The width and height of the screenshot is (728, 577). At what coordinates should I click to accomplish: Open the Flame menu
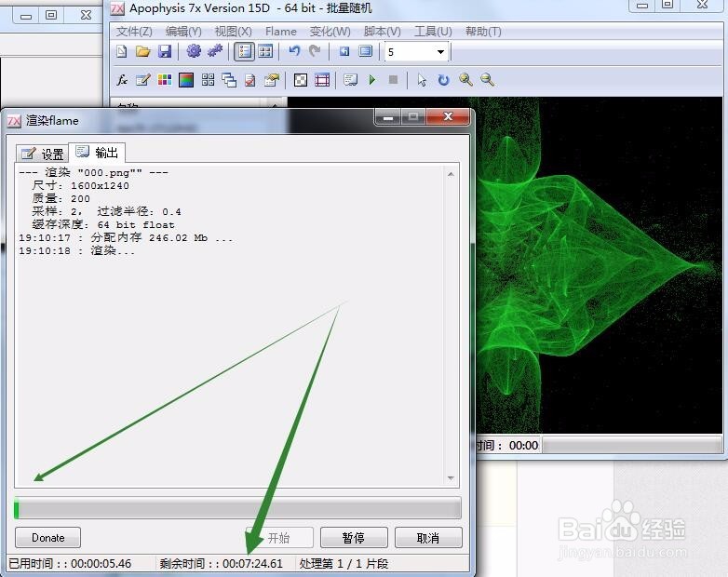281,31
